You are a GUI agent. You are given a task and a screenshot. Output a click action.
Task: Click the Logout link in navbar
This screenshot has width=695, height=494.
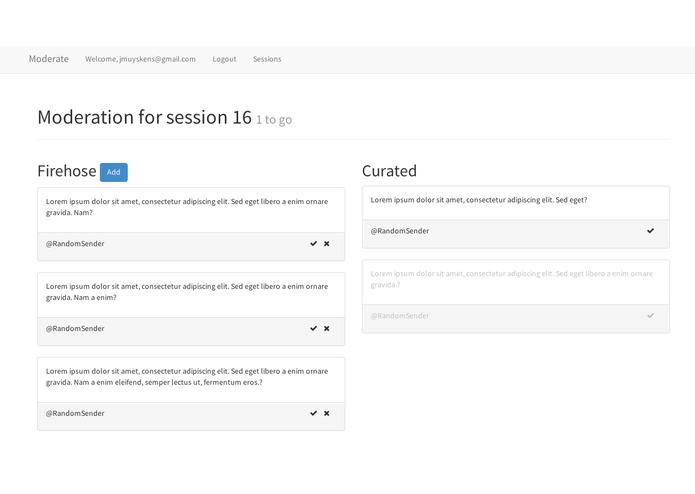(224, 59)
